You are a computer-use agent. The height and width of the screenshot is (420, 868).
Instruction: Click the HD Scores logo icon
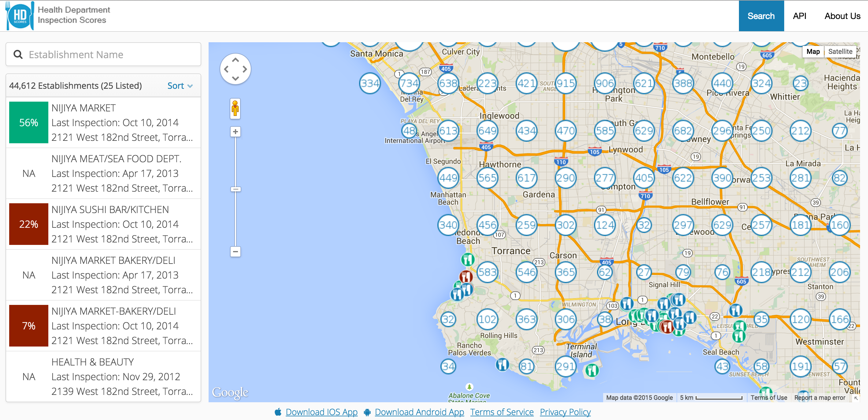coord(20,16)
